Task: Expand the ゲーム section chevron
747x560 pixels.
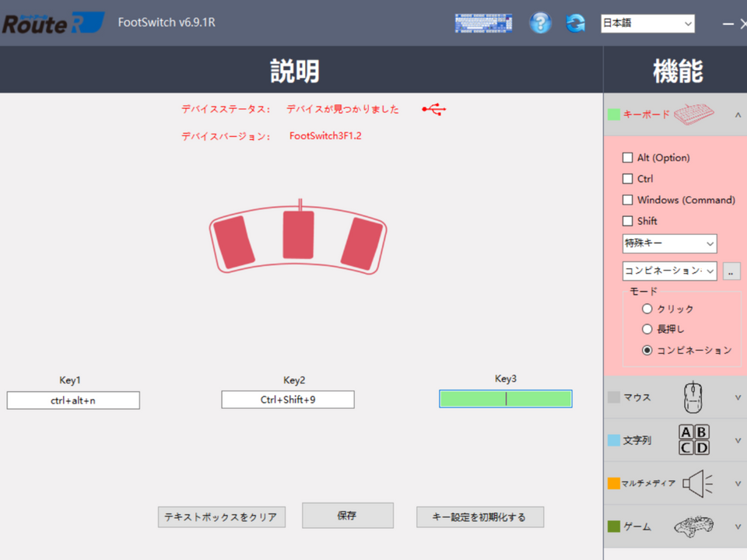Action: point(738,527)
